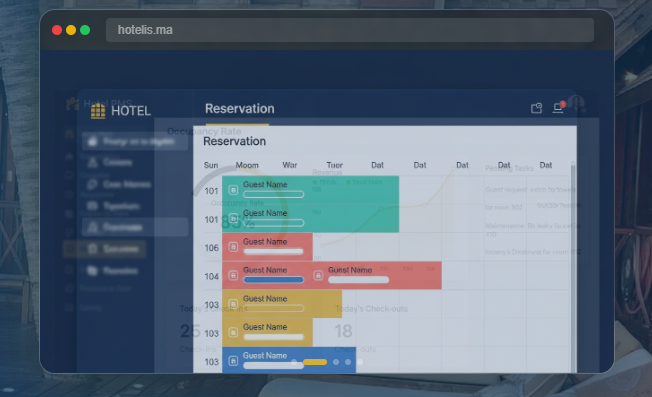Click the red close window button
Image resolution: width=652 pixels, height=397 pixels.
pyautogui.click(x=57, y=30)
